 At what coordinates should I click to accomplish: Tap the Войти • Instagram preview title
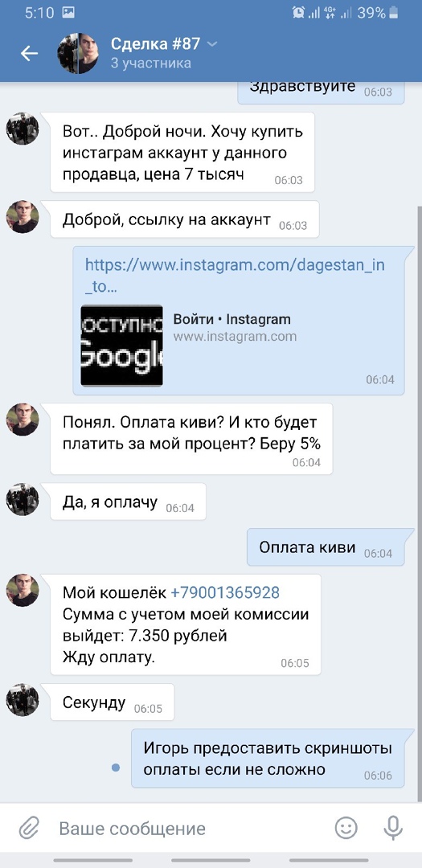[232, 319]
